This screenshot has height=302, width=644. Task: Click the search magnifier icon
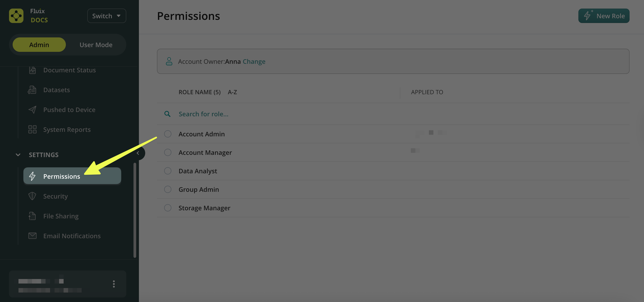[x=167, y=114]
